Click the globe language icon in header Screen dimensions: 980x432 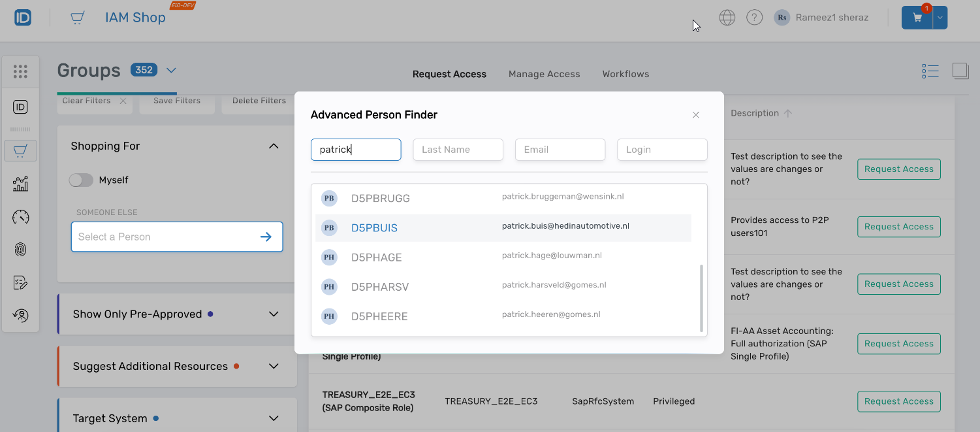click(x=727, y=17)
